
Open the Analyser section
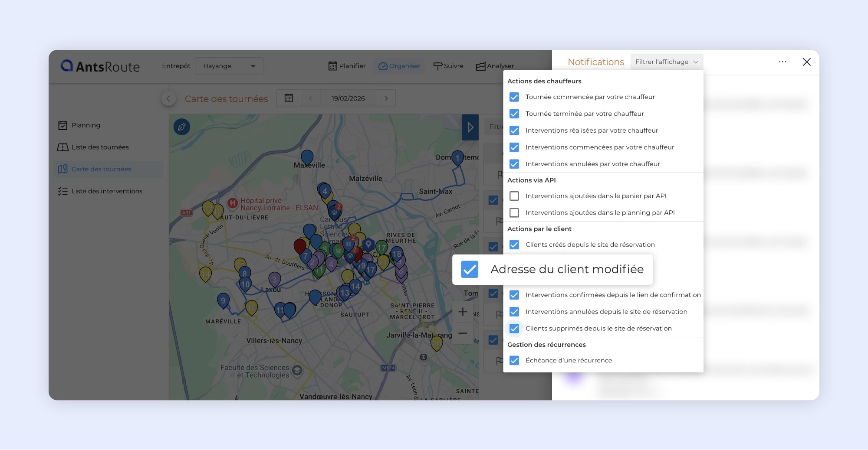pos(495,66)
